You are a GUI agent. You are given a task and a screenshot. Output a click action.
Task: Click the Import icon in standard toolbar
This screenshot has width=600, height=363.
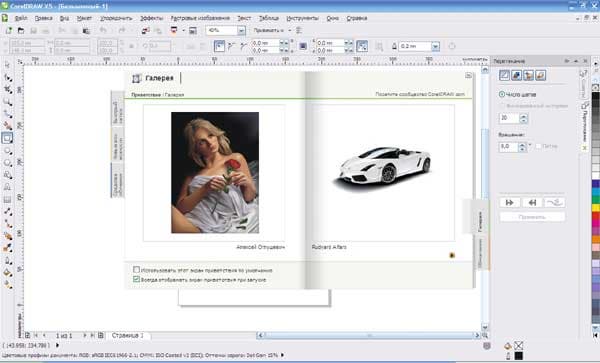pyautogui.click(x=145, y=31)
